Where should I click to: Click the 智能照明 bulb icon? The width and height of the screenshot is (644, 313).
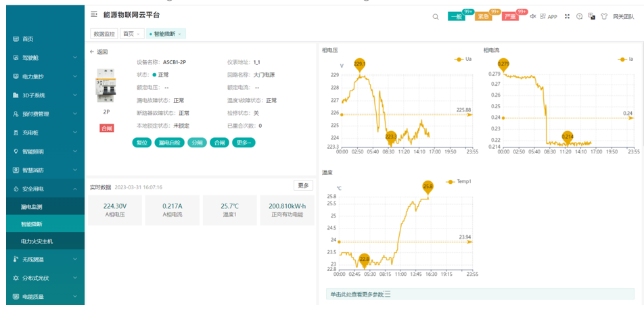[16, 151]
